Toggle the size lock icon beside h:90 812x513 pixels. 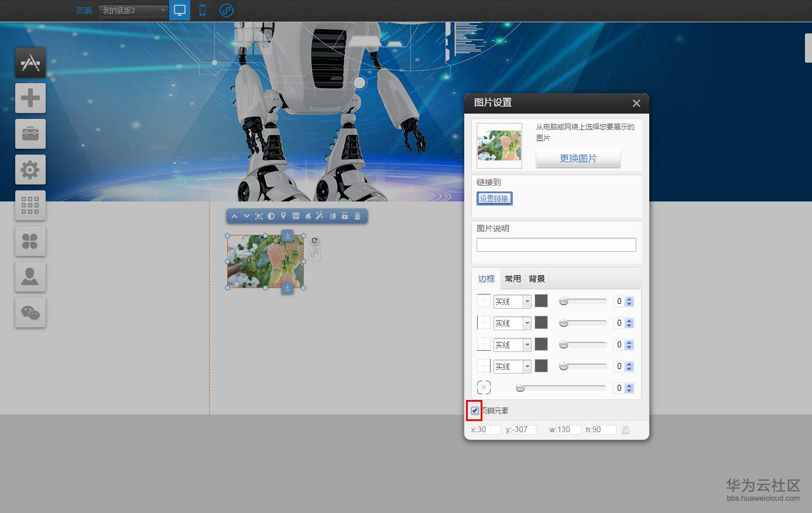point(626,430)
